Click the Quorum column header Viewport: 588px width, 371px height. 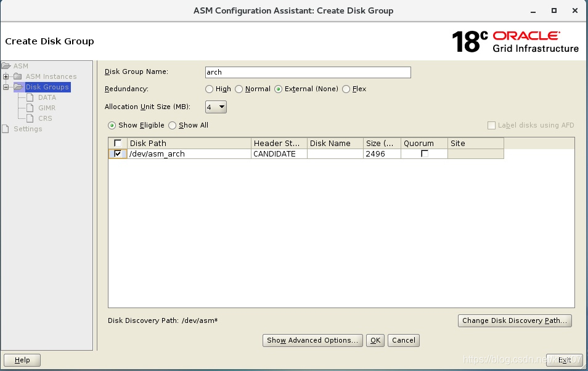(424, 144)
